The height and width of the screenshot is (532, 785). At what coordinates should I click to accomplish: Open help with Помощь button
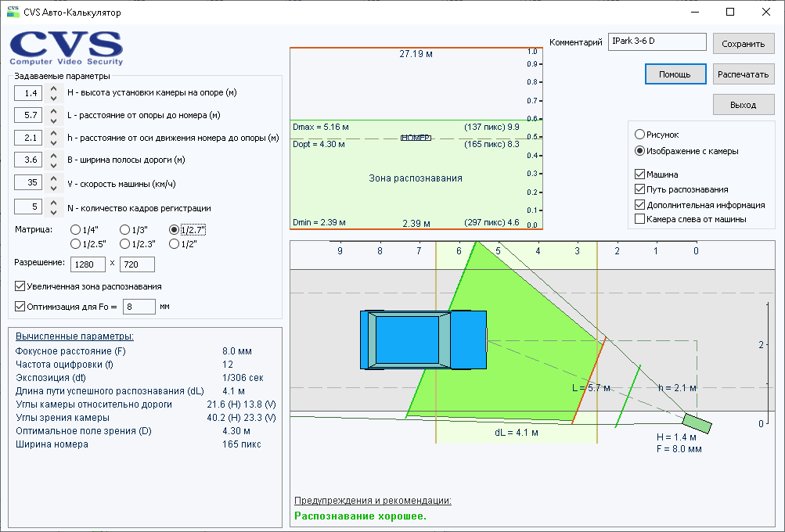(x=675, y=74)
